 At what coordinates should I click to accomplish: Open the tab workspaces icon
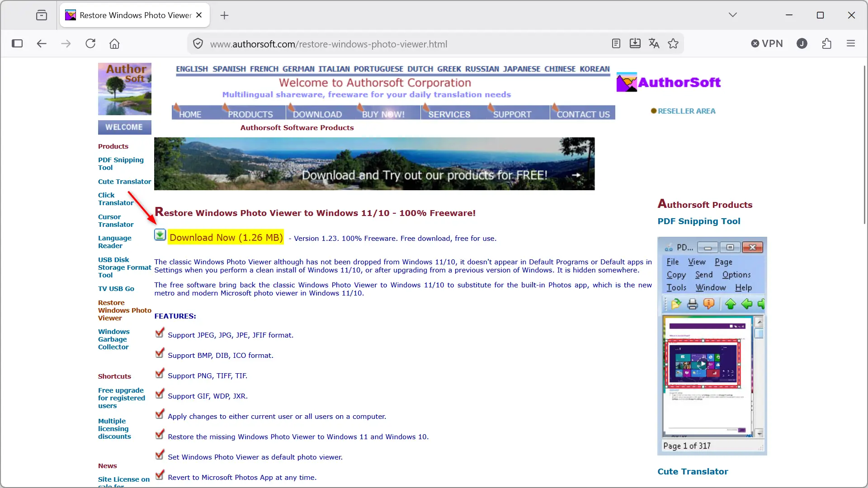coord(42,15)
